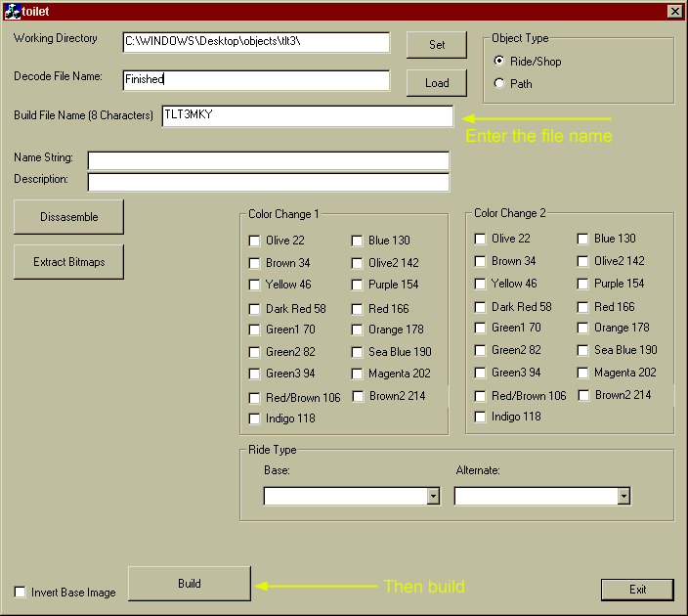Check Green3 94 in Color Change 1

(x=254, y=374)
